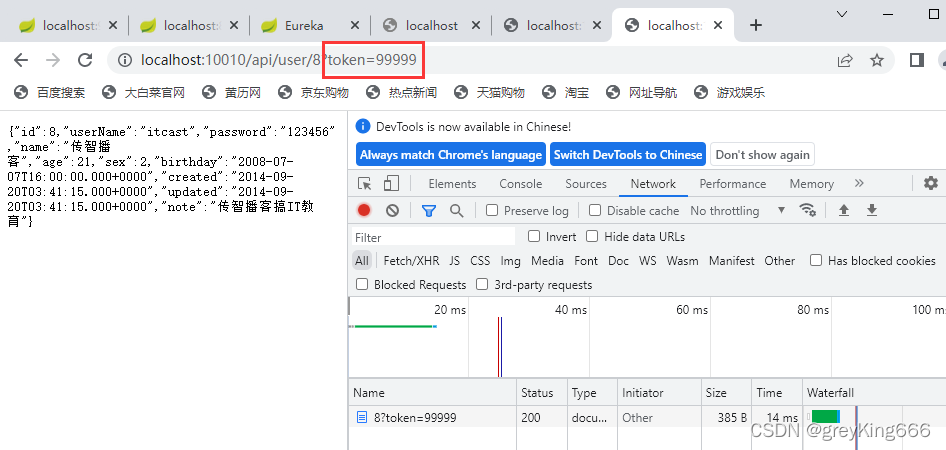Filter requests by Fetch/XHR
The image size is (946, 450).
411,261
